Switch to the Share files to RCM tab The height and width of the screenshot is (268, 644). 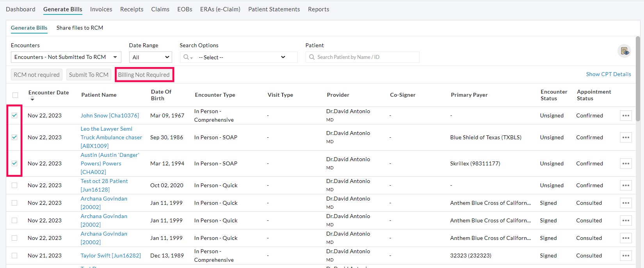[x=80, y=28]
